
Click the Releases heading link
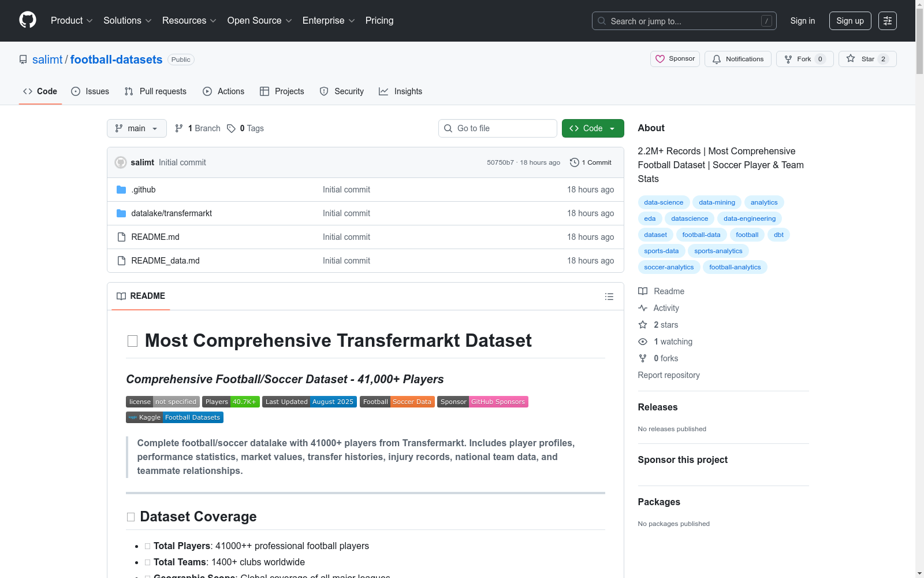pyautogui.click(x=658, y=407)
